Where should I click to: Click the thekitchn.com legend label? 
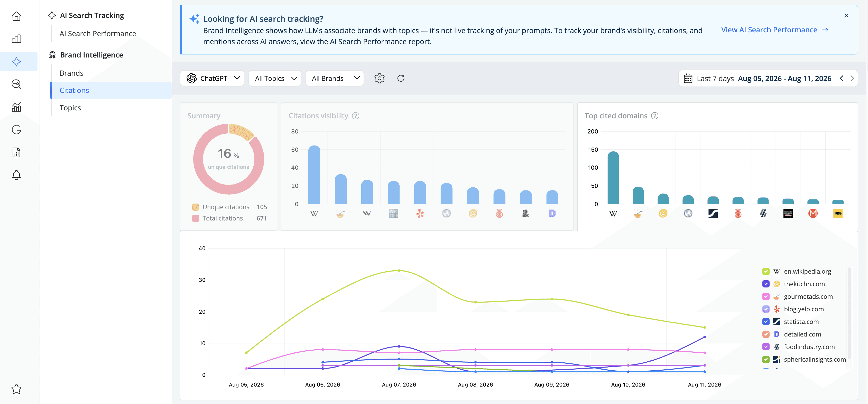pyautogui.click(x=804, y=284)
